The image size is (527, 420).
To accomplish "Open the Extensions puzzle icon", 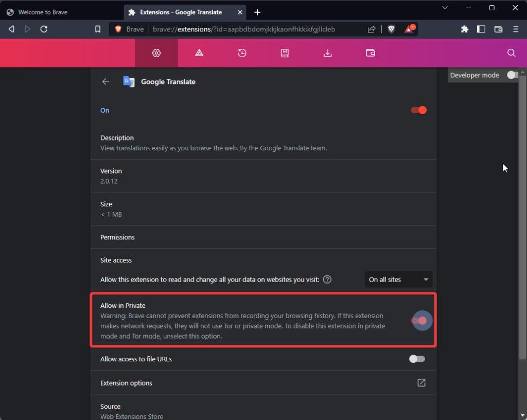I will coord(465,29).
